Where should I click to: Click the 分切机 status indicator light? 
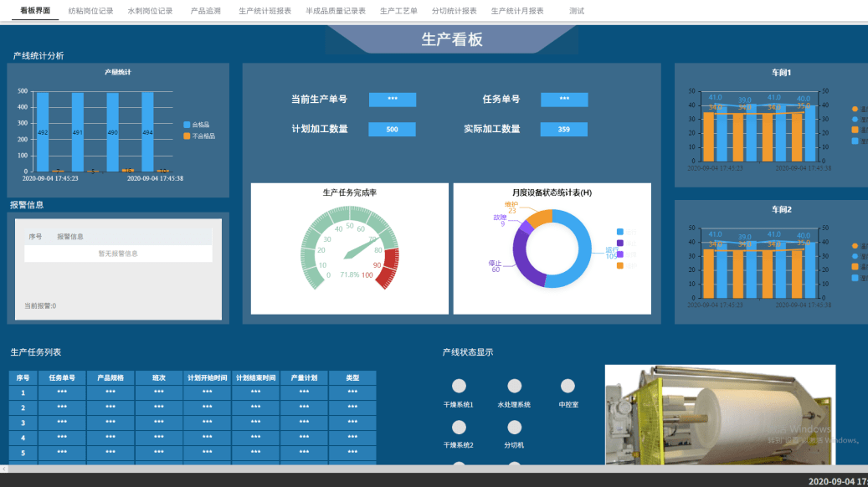[x=514, y=428]
